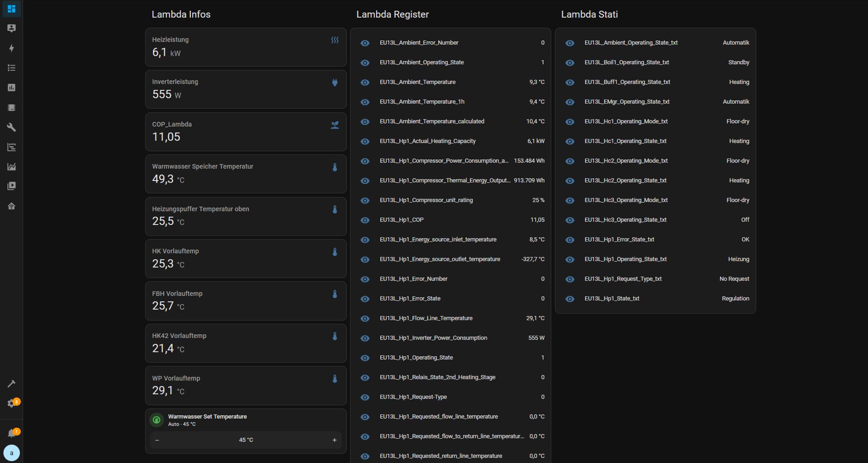Click the heating waves icon on Heizleistung card
The width and height of the screenshot is (868, 463).
click(335, 40)
